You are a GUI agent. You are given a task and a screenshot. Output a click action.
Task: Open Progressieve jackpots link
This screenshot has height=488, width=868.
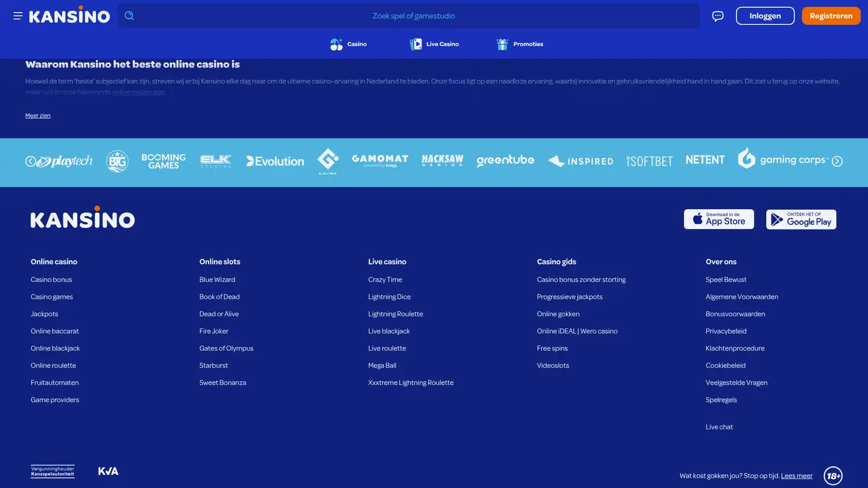(x=570, y=297)
